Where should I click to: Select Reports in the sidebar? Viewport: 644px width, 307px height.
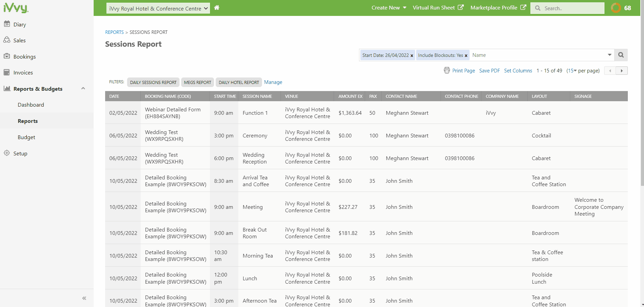28,121
